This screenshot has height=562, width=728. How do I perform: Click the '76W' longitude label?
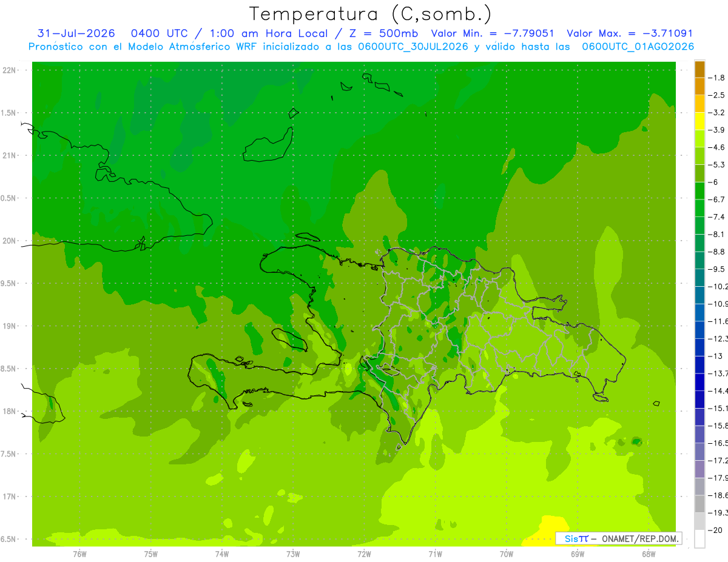[x=79, y=554]
